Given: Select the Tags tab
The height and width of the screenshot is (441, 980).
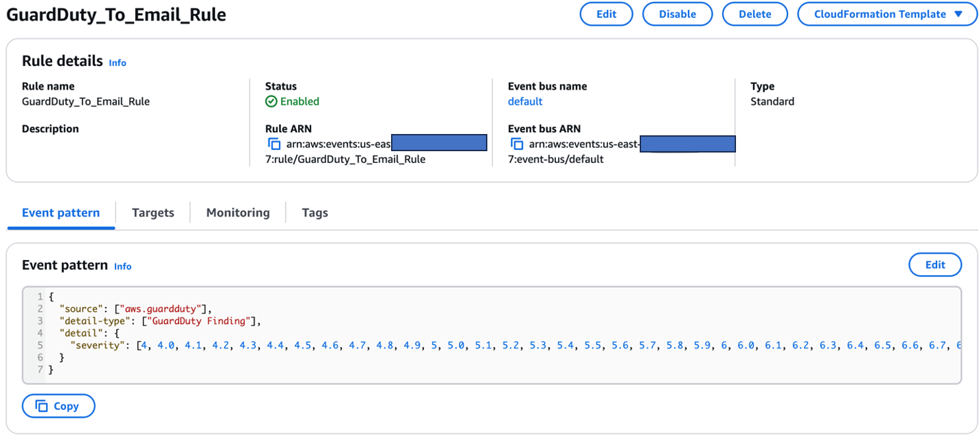Looking at the screenshot, I should 315,213.
